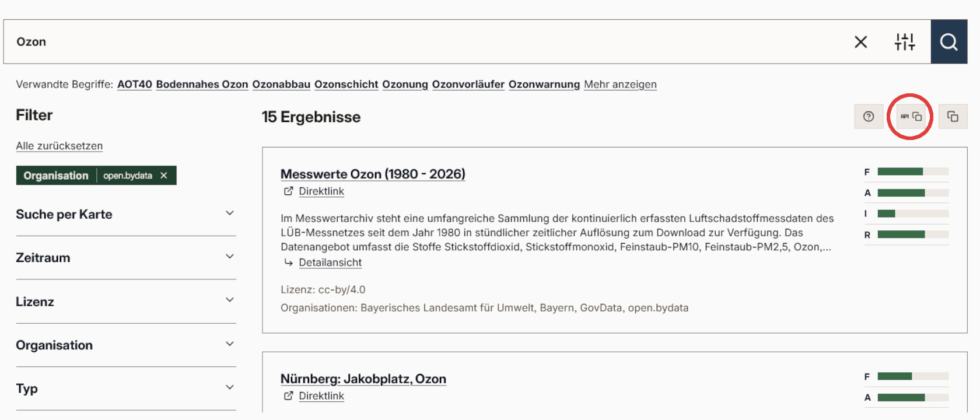Clear the search field with X
This screenshot has height=420, width=980.
click(x=860, y=42)
